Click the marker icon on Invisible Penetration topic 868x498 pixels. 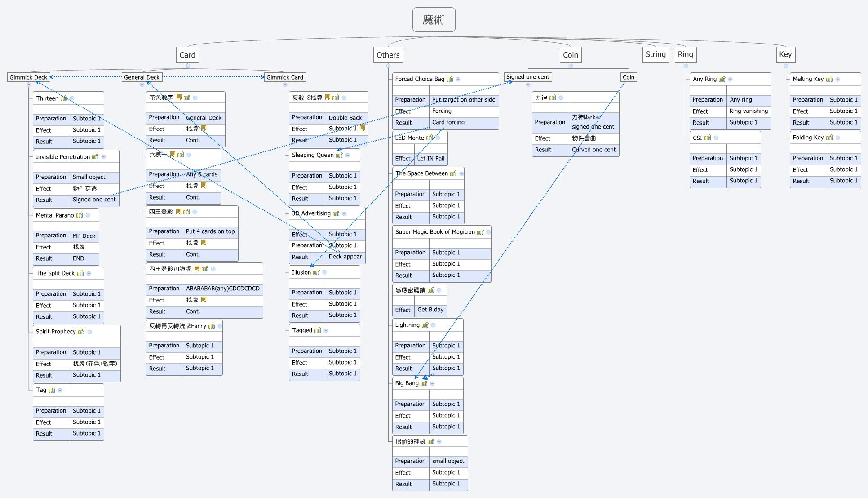point(95,157)
